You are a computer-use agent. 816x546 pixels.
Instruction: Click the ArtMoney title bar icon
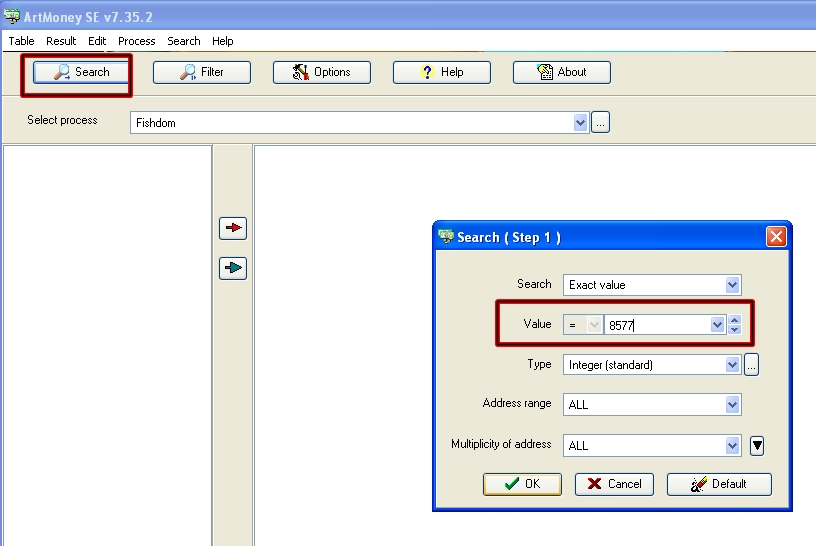click(11, 16)
